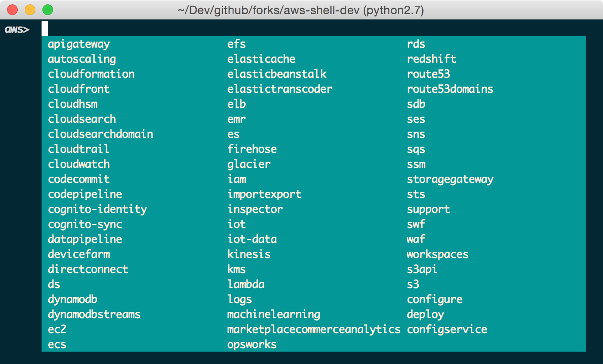This screenshot has width=603, height=364.
Task: Choose the sts entry
Action: pyautogui.click(x=416, y=194)
